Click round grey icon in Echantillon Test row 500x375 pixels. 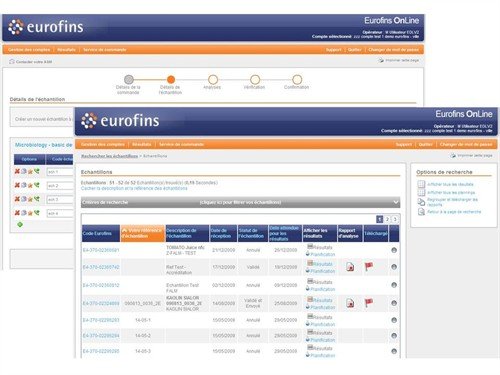(394, 285)
